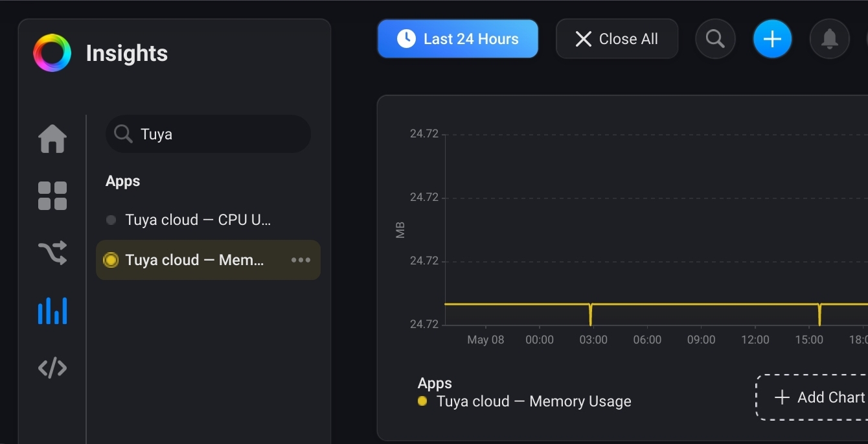Click the X icon in Close All
The height and width of the screenshot is (444, 868).
(584, 39)
